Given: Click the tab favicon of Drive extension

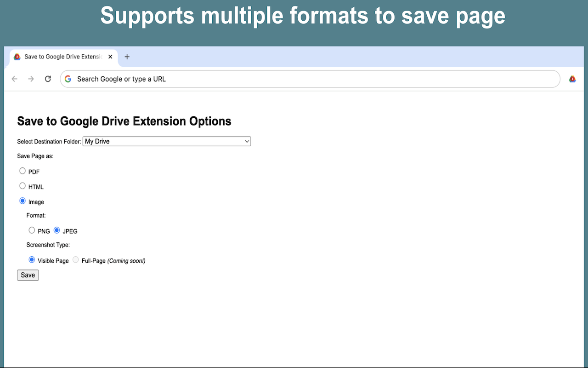Looking at the screenshot, I should 17,57.
